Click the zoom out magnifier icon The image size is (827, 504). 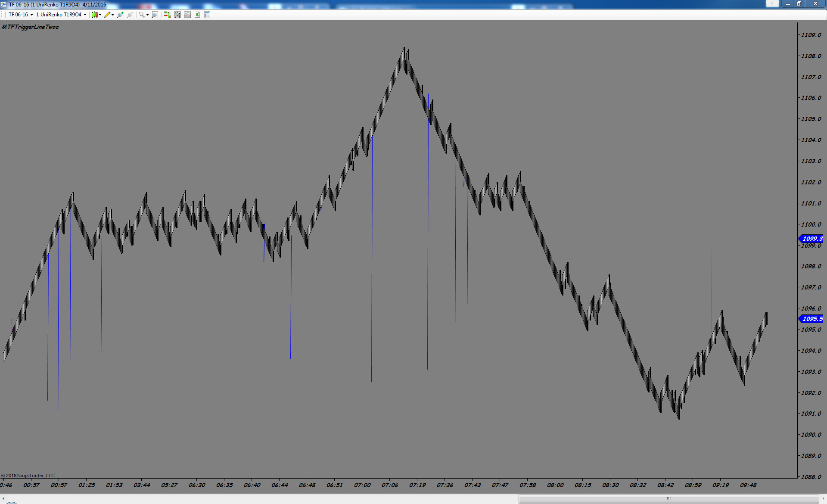click(130, 15)
